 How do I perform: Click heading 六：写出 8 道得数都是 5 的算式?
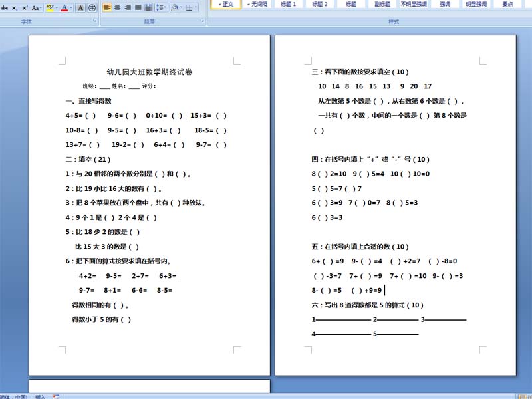(368, 305)
